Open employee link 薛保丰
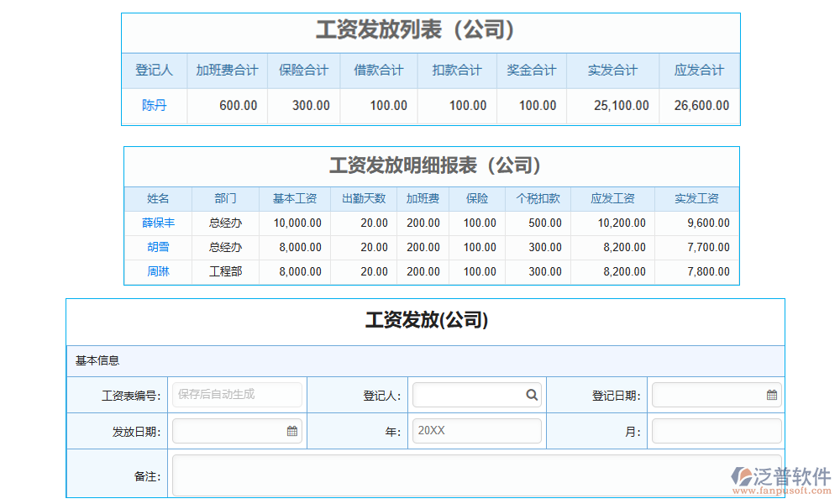The image size is (840, 504). 158,223
